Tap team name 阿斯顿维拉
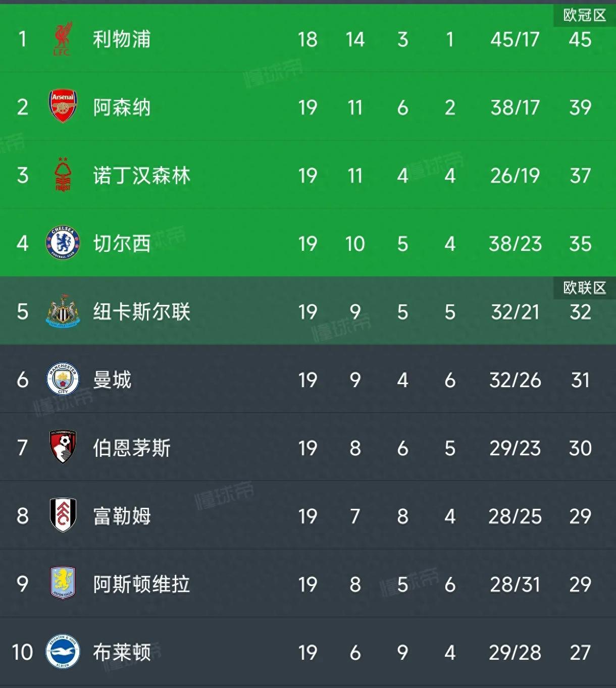The width and height of the screenshot is (616, 688). tap(141, 584)
